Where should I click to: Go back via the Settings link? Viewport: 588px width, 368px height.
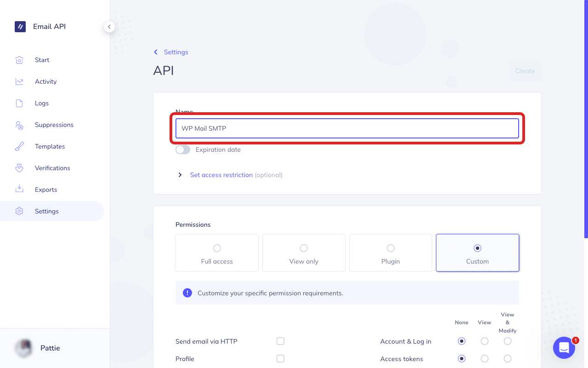176,52
